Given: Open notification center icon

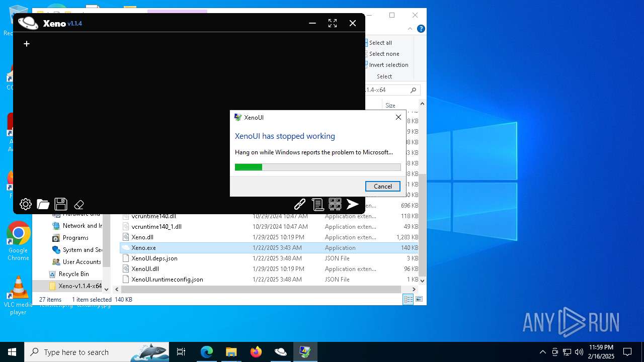Looking at the screenshot, I should (x=627, y=352).
